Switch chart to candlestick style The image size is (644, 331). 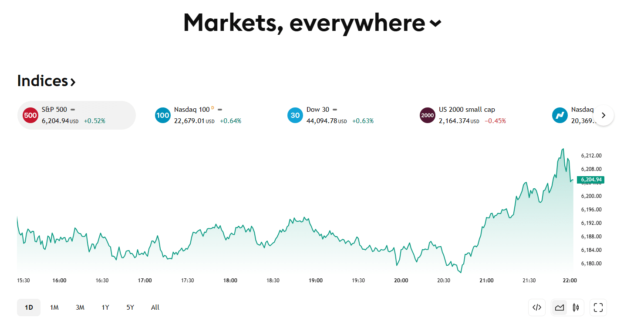(576, 308)
